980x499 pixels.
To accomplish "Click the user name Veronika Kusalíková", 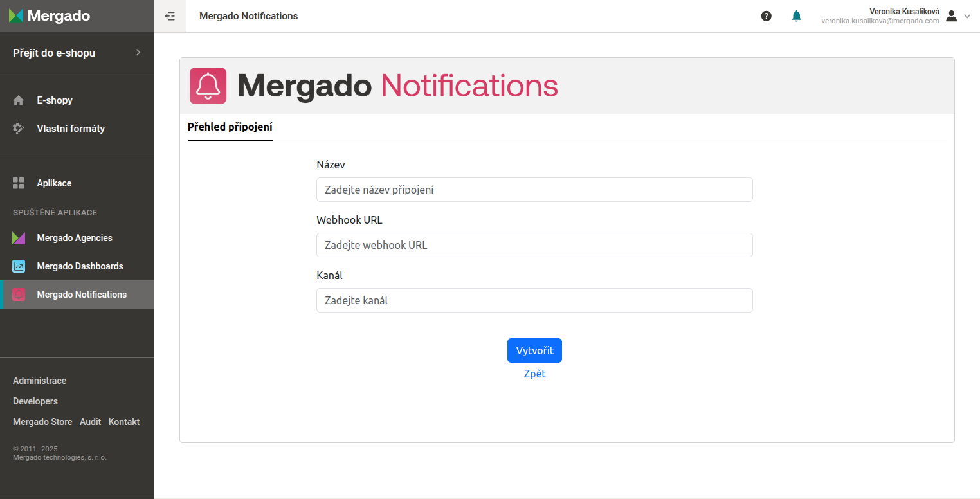I will tap(904, 12).
